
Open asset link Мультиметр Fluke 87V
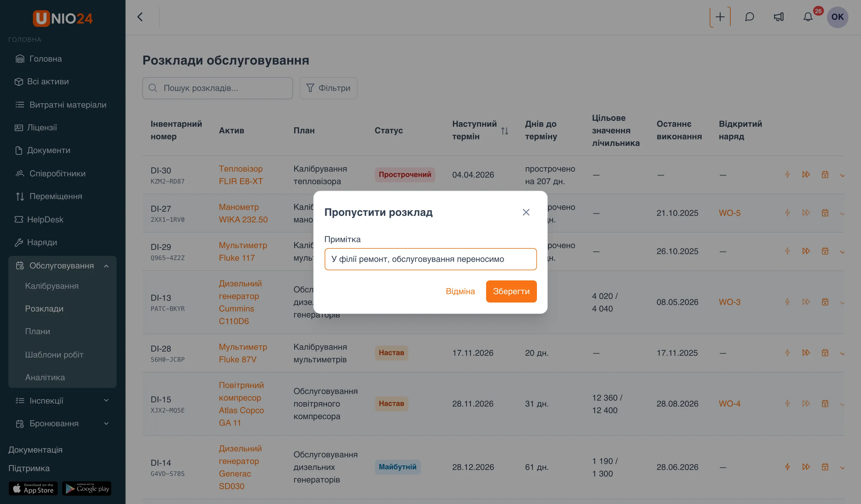[x=242, y=353]
